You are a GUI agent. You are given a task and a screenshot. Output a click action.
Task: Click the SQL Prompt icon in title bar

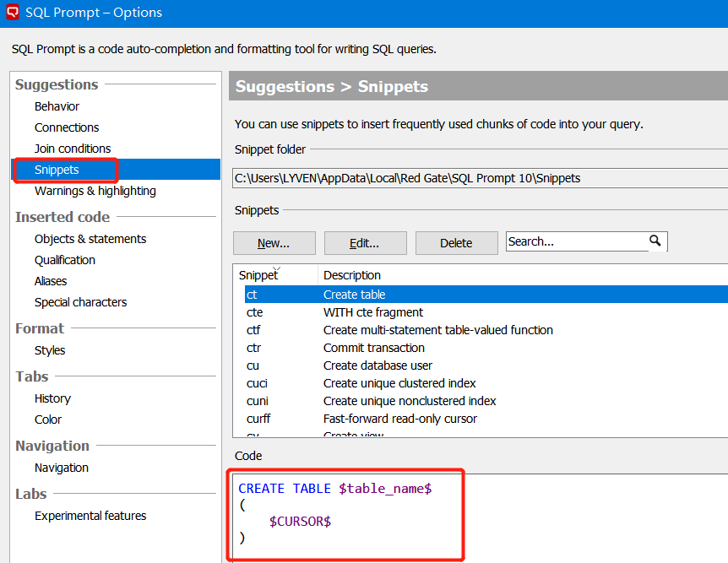12,12
